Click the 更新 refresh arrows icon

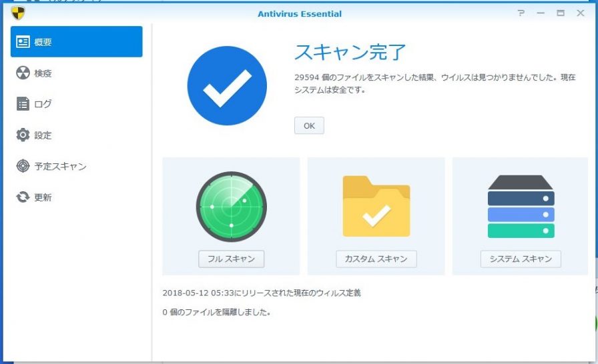(x=23, y=197)
